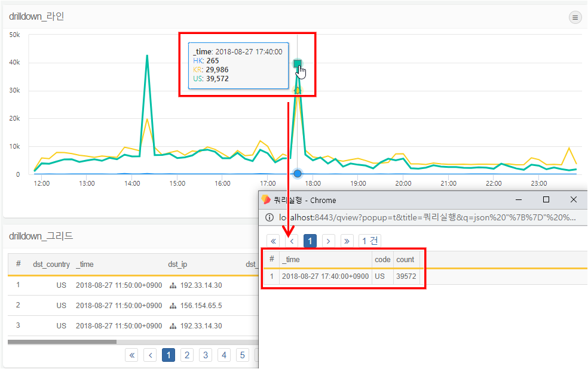Select page 3 of drilldown grid
This screenshot has height=369, width=588.
click(x=206, y=355)
